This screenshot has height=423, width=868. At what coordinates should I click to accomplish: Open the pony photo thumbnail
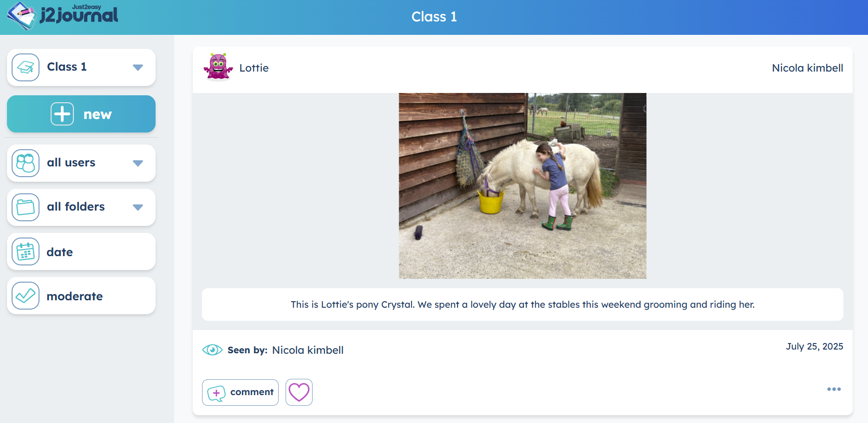tap(522, 186)
